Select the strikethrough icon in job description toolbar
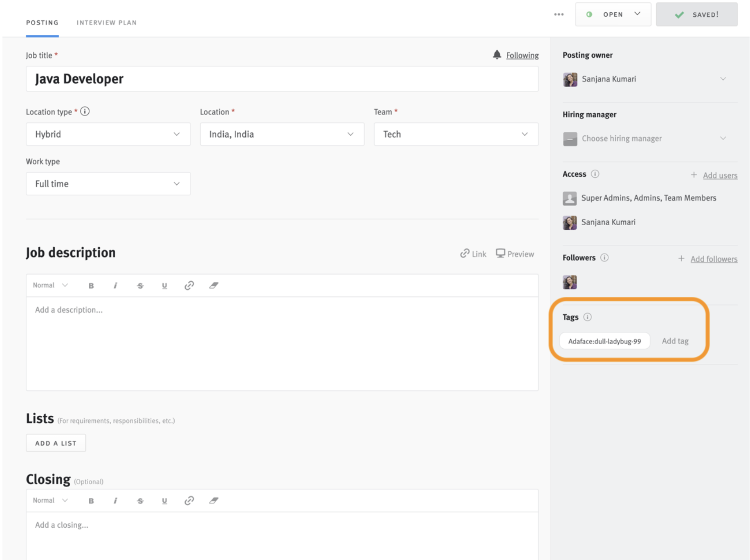This screenshot has height=560, width=750. click(140, 285)
